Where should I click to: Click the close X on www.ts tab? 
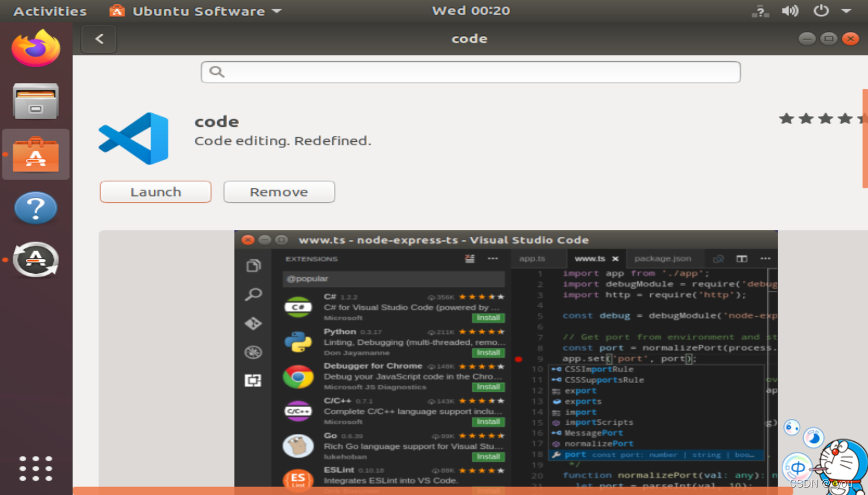(x=615, y=259)
